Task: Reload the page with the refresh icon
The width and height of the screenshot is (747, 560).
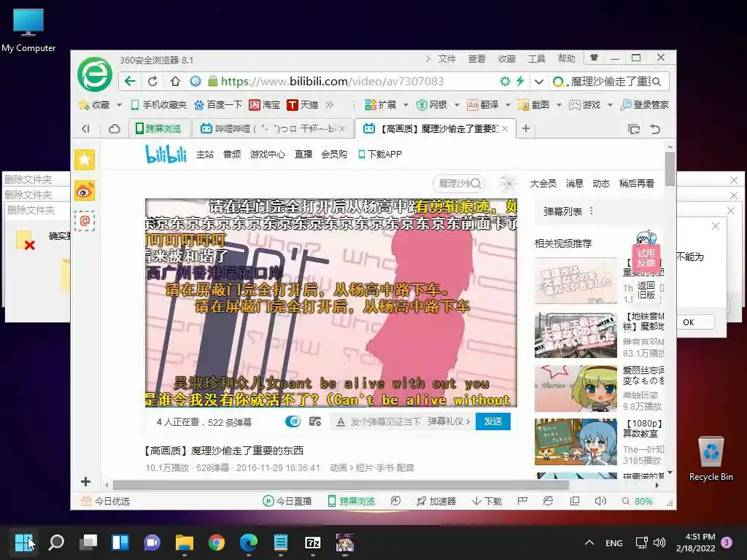Action: [152, 82]
